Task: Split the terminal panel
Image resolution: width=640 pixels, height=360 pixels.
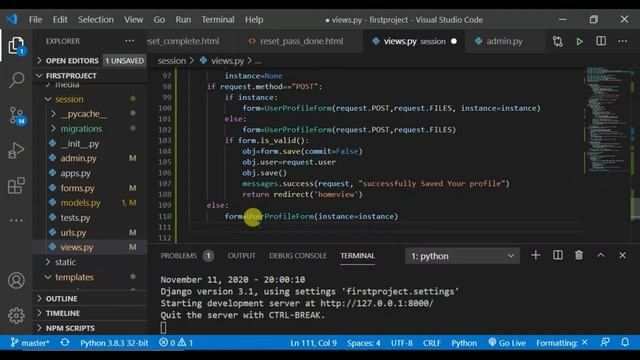Action: point(558,256)
